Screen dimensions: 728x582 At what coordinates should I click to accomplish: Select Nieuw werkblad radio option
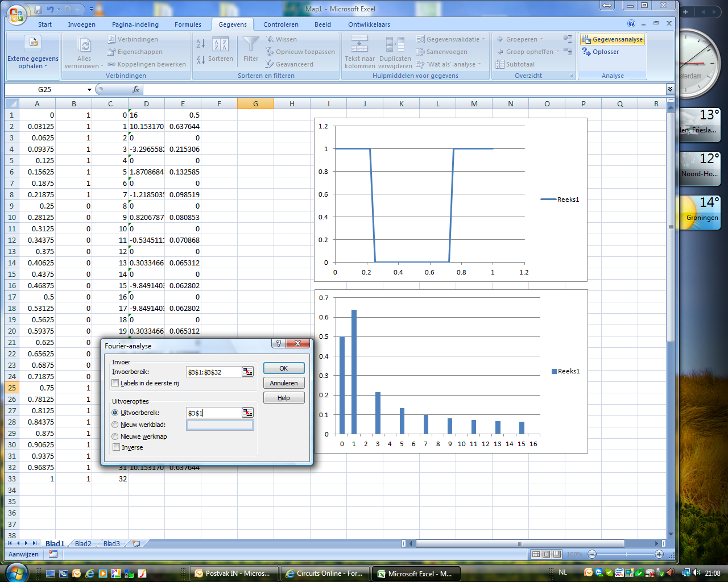(x=115, y=425)
